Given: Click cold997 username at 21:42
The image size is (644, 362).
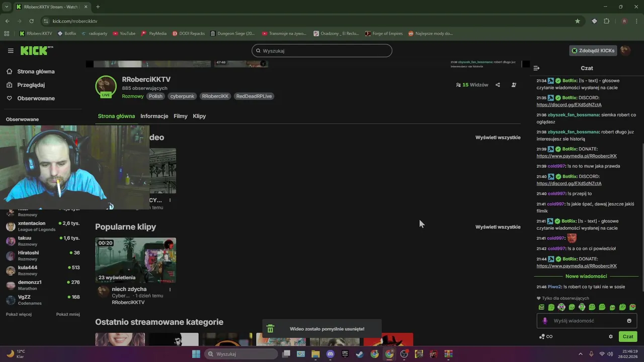Looking at the screenshot, I should [x=556, y=248].
